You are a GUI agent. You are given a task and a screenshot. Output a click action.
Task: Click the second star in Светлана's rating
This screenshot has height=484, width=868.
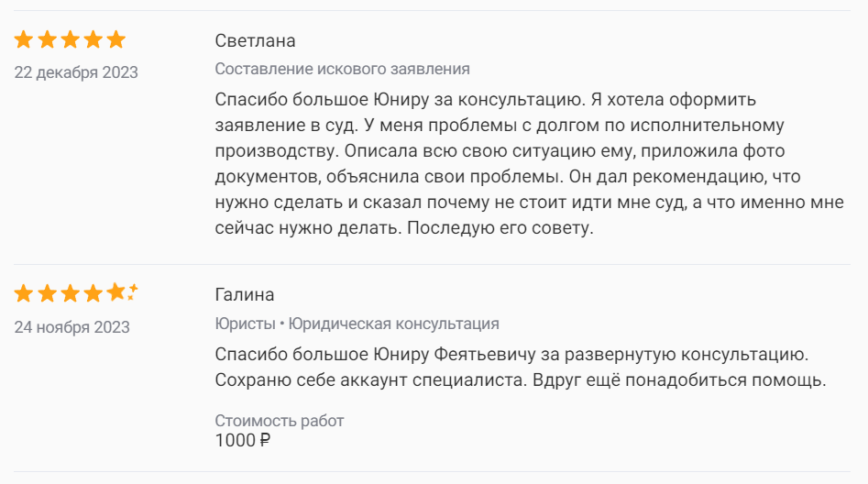click(47, 40)
